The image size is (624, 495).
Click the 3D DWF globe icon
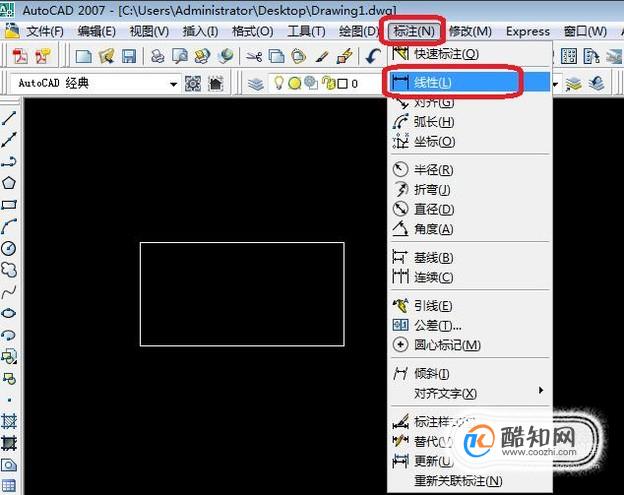[226, 56]
